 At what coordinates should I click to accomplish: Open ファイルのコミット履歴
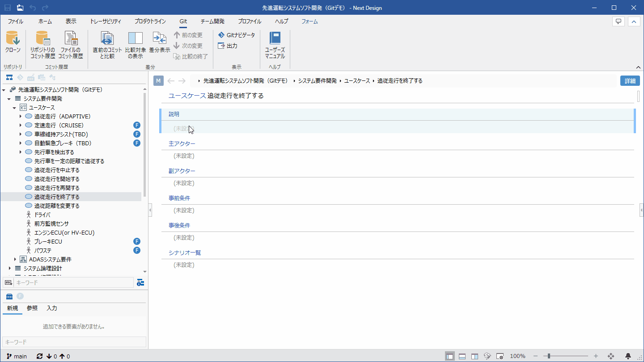[71, 45]
